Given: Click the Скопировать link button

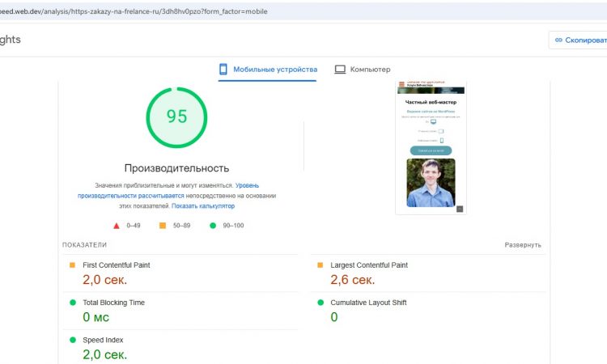Looking at the screenshot, I should click(x=579, y=40).
